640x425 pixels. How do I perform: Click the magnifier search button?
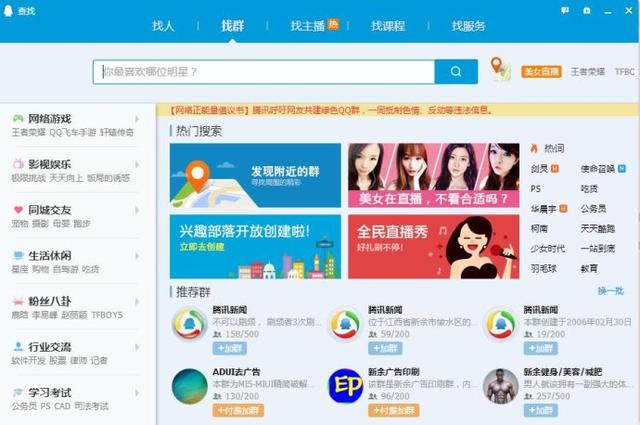click(x=456, y=71)
